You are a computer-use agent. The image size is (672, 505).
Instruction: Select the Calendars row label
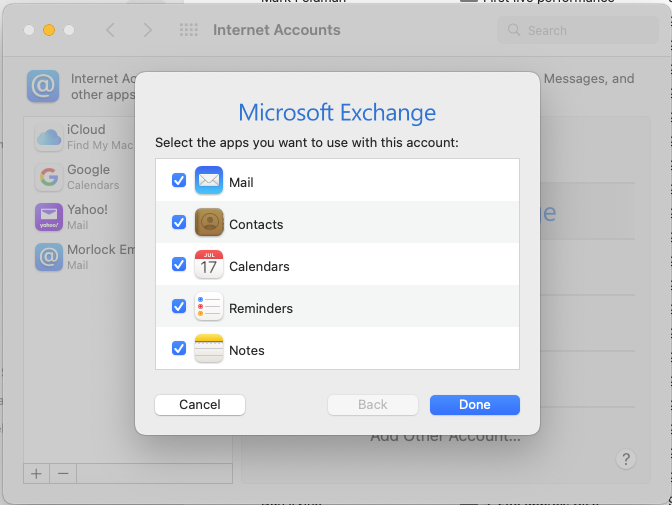coord(259,267)
